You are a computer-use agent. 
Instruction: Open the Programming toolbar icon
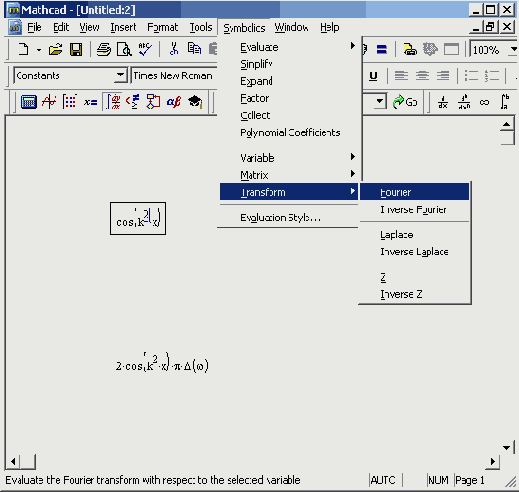click(153, 102)
